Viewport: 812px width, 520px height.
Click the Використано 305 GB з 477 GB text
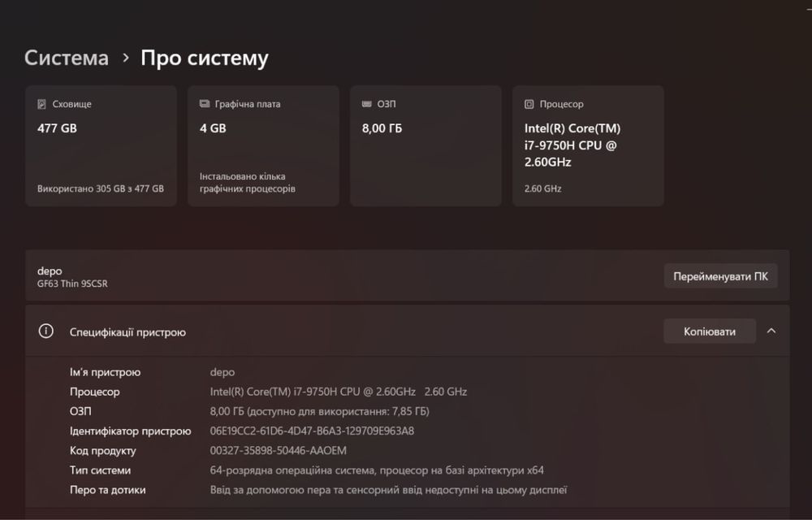(x=101, y=188)
